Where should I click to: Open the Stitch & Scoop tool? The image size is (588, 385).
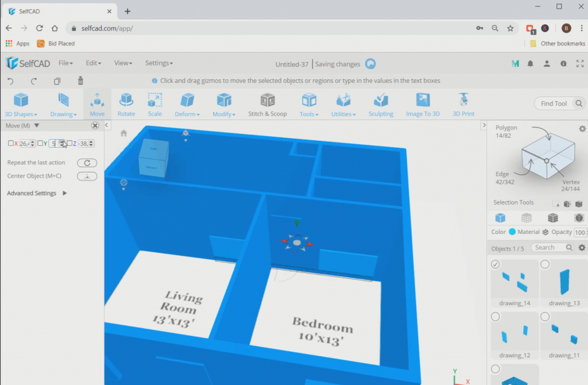point(267,103)
